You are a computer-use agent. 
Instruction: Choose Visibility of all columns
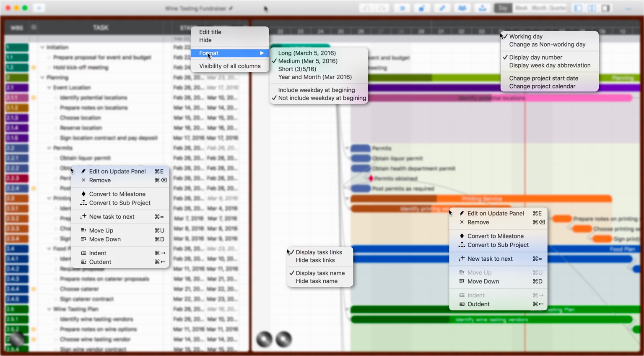coord(230,66)
